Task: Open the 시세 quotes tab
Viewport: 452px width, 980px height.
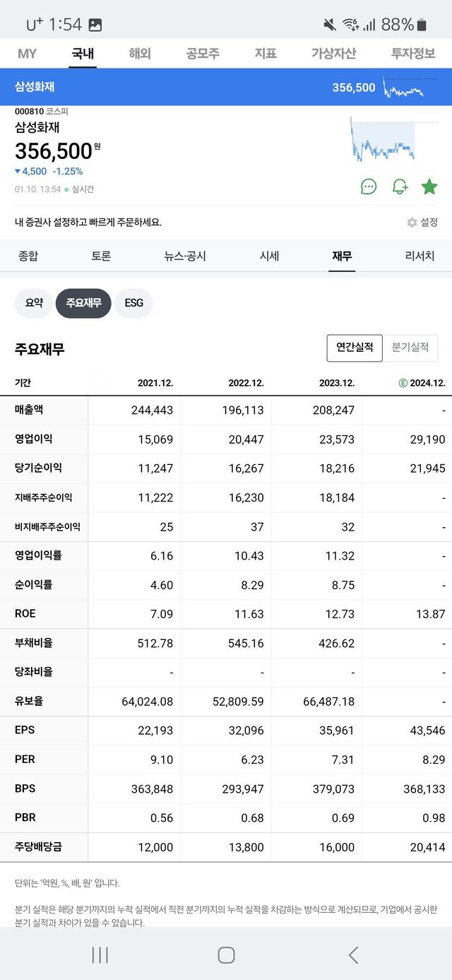Action: [x=269, y=256]
